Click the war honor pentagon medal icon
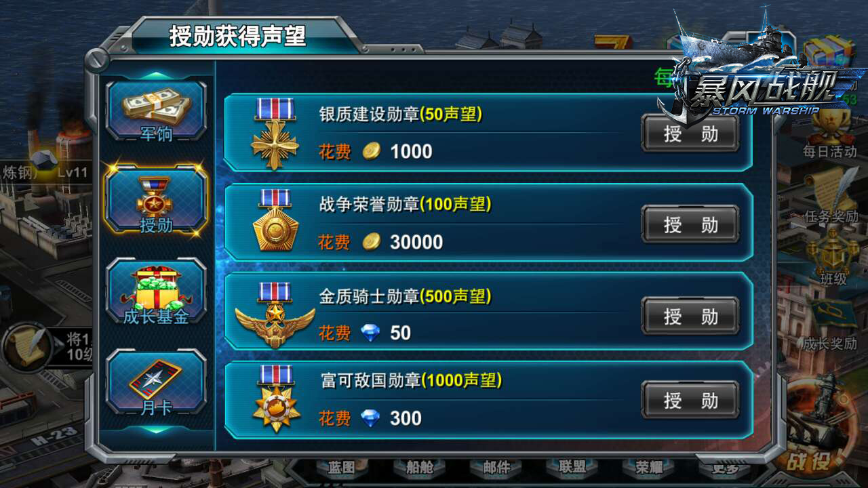The width and height of the screenshot is (868, 488). click(275, 221)
